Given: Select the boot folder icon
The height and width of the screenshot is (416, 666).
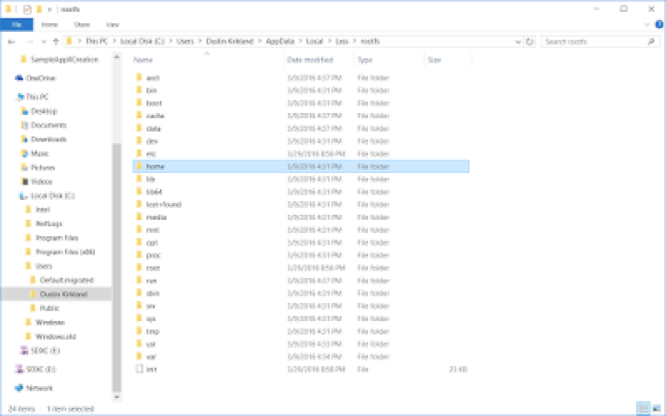Looking at the screenshot, I should 139,103.
